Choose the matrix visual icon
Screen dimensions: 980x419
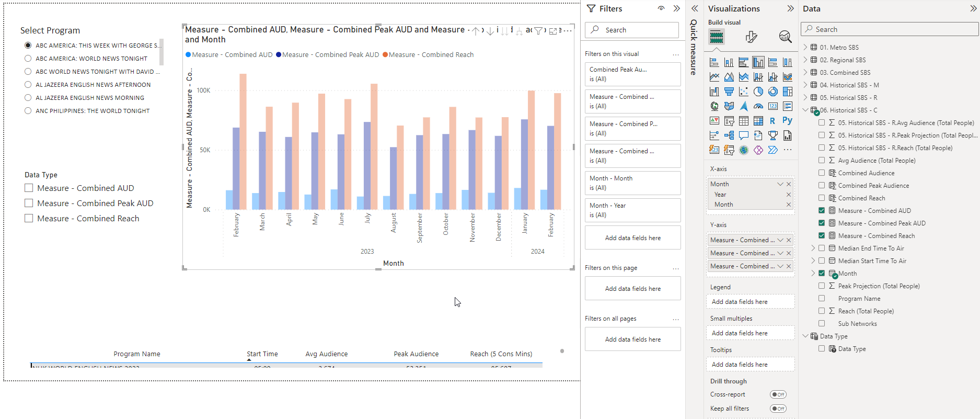click(758, 121)
